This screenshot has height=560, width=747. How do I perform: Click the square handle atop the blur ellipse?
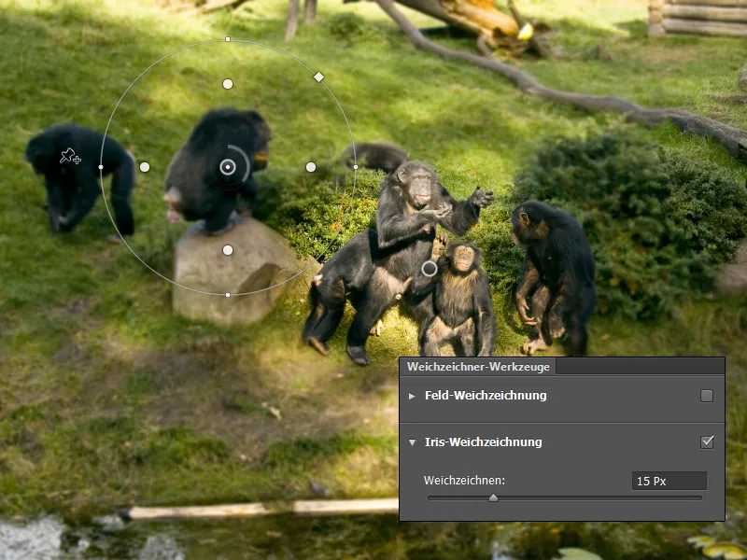(x=227, y=40)
